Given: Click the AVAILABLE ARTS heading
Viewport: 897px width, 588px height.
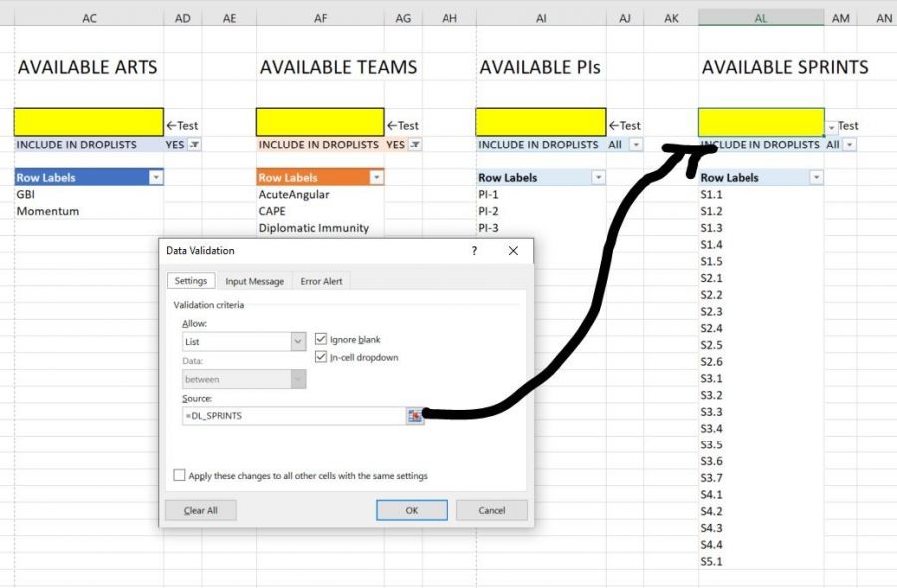Looking at the screenshot, I should pyautogui.click(x=88, y=68).
